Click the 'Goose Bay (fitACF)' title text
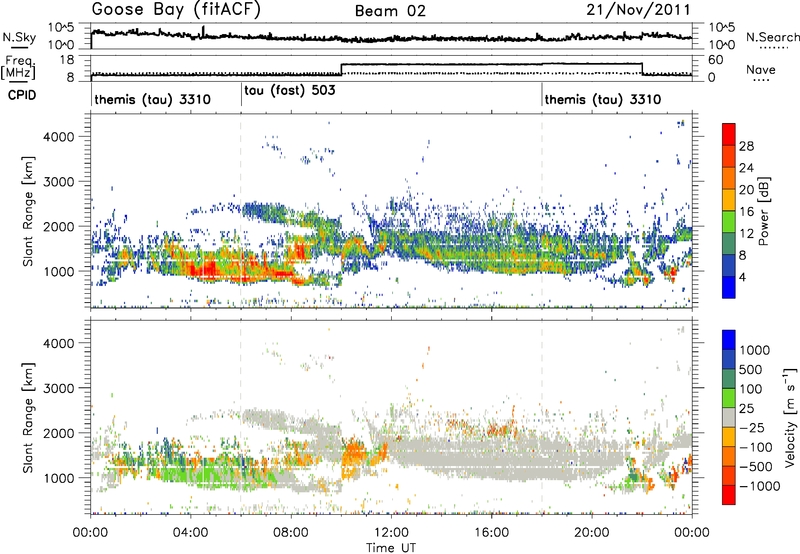 click(x=176, y=10)
